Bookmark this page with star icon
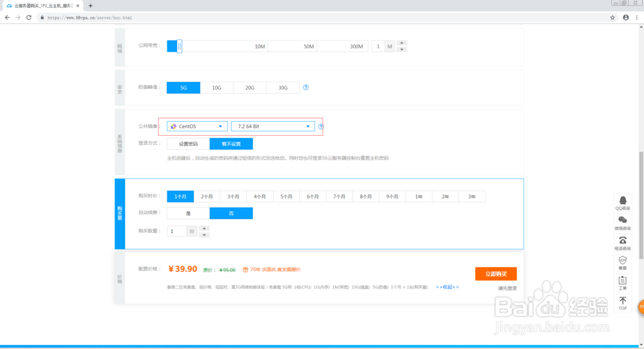644x349 pixels. [612, 17]
